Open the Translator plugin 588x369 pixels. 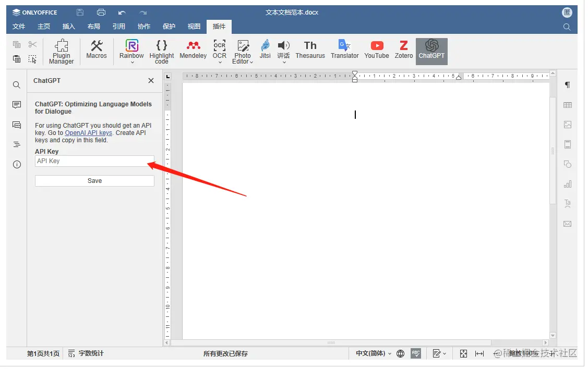(345, 50)
